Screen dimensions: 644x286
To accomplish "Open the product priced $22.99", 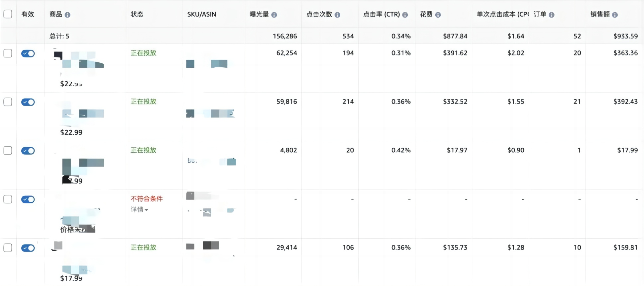I will pyautogui.click(x=71, y=132).
